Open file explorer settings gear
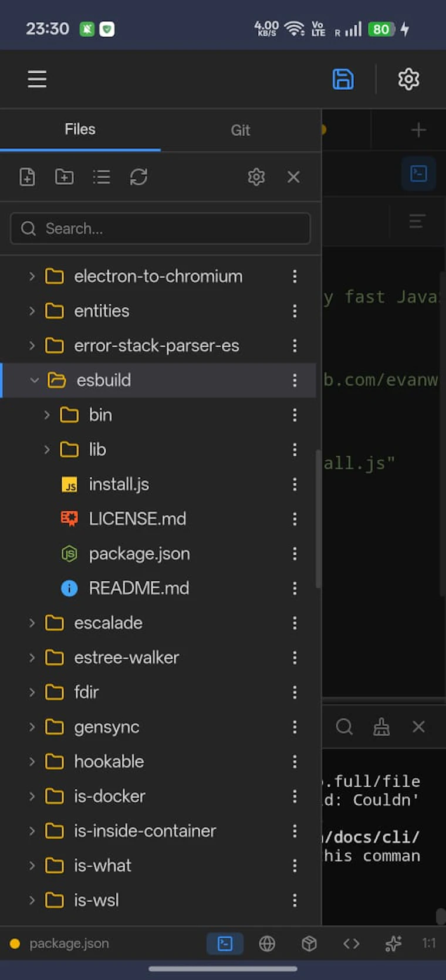 (256, 177)
